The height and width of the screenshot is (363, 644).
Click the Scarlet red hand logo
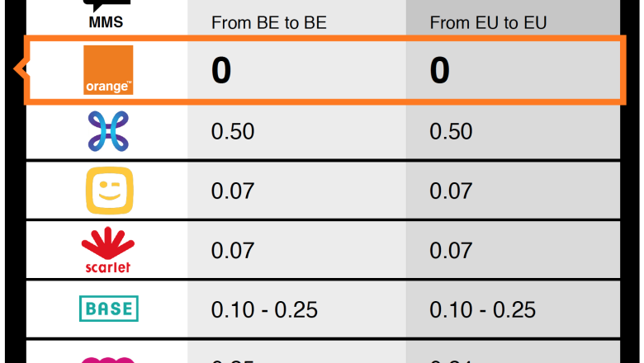108,250
